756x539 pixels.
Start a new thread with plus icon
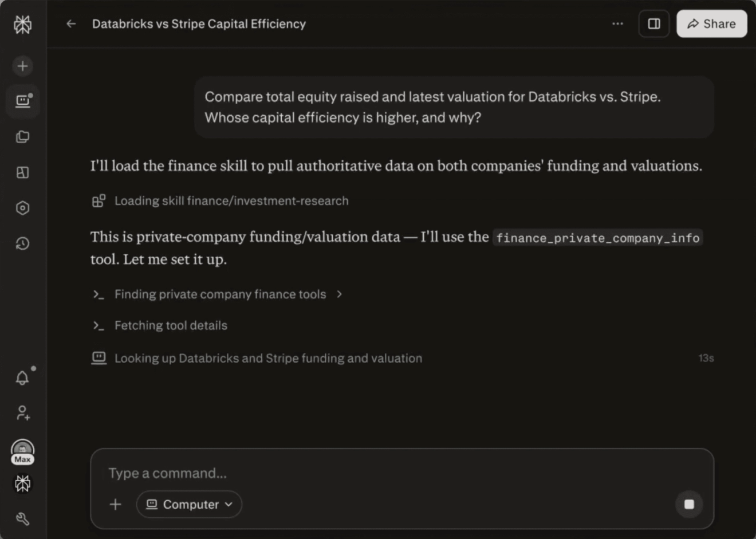[22, 66]
